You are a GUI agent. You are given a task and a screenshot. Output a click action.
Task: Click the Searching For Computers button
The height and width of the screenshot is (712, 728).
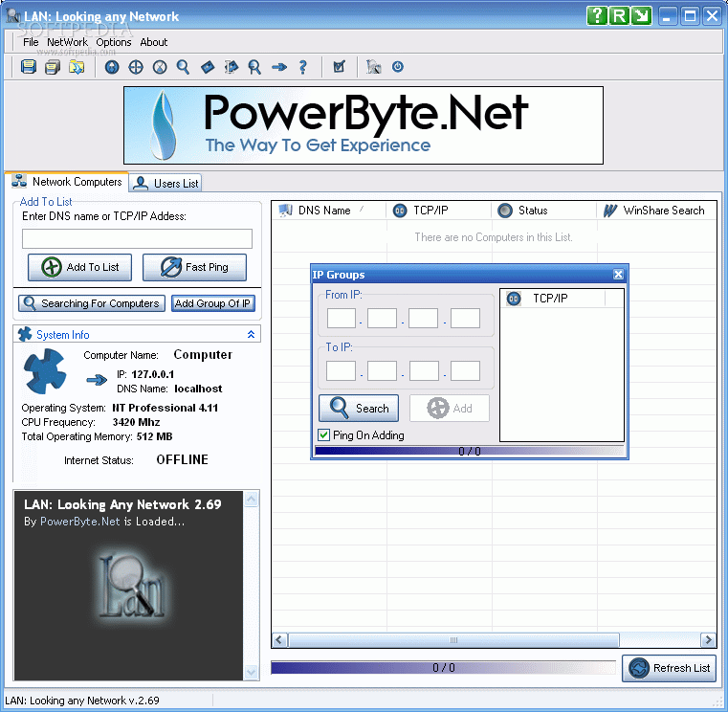(92, 303)
